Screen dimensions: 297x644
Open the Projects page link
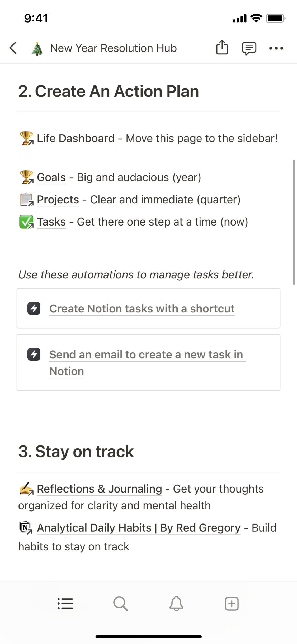click(58, 199)
